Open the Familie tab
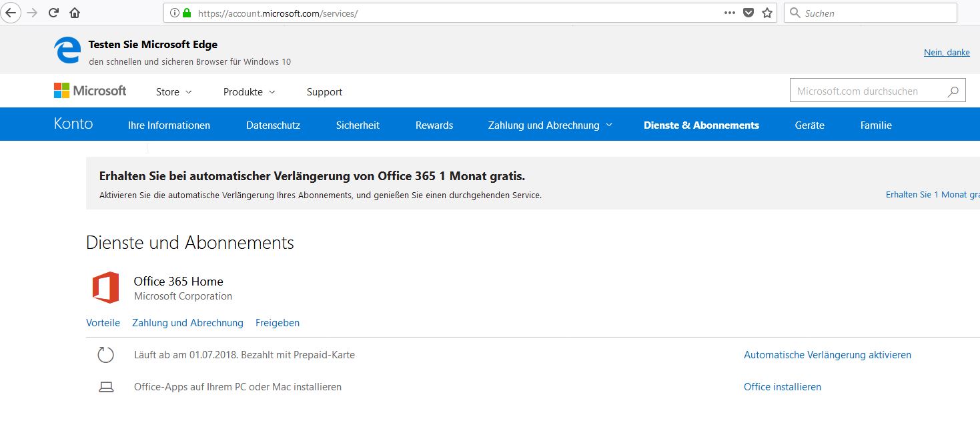This screenshot has height=423, width=980. (x=876, y=125)
